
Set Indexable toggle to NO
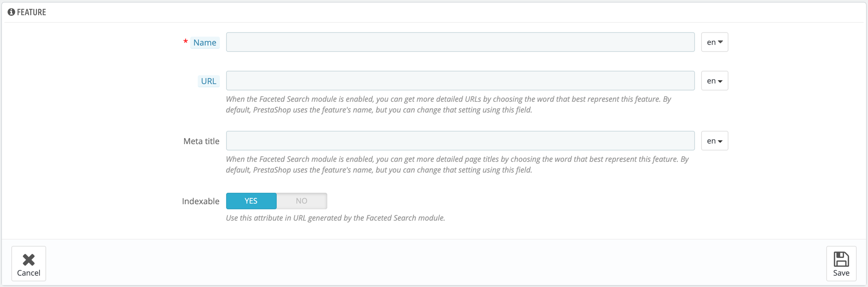coord(302,201)
